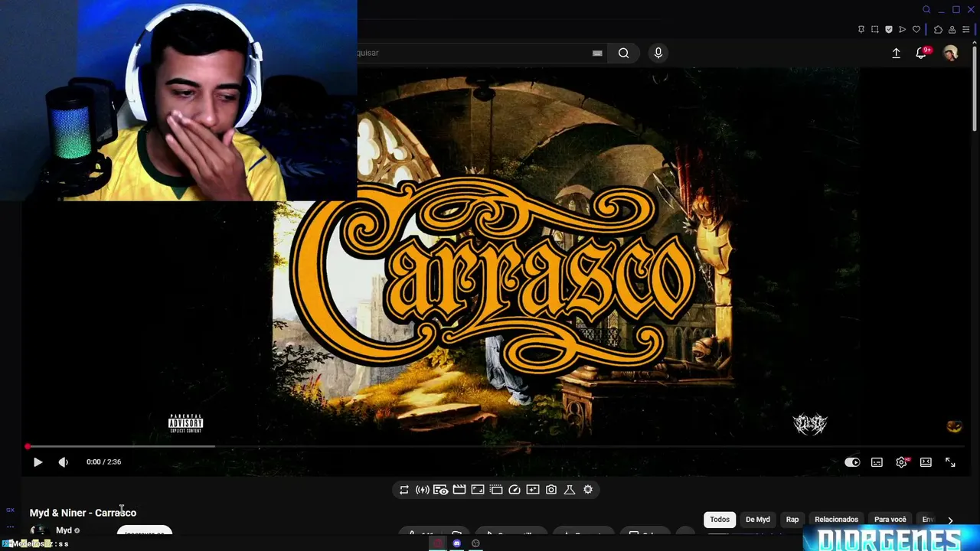Click the frame corners fit-to-window icon

click(x=478, y=490)
